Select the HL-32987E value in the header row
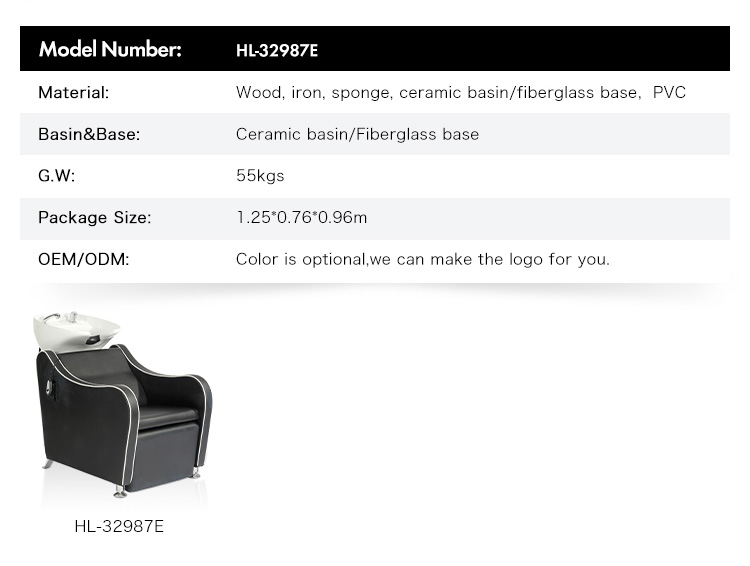 coord(277,50)
